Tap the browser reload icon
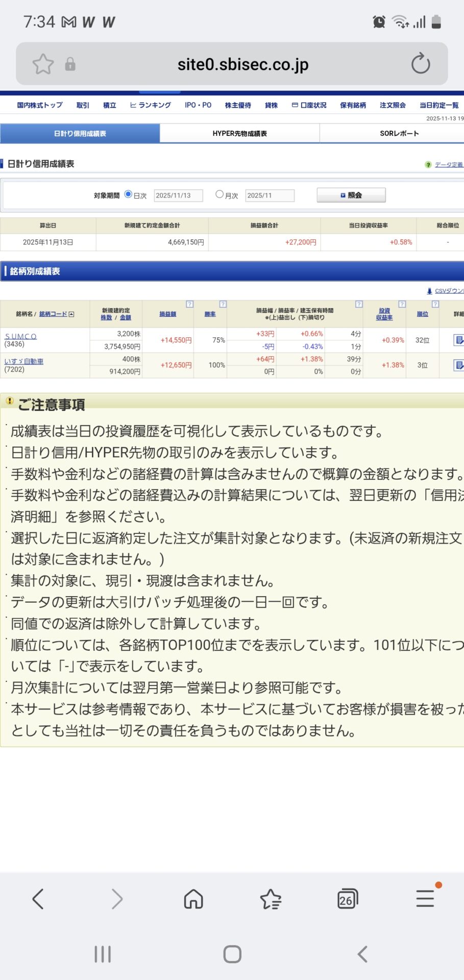This screenshot has width=464, height=980. pyautogui.click(x=420, y=64)
